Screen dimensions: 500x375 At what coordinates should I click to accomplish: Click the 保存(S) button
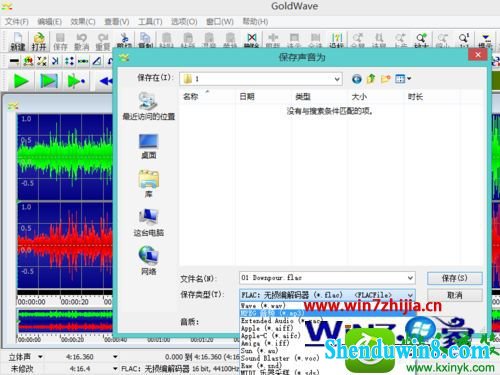click(x=455, y=278)
